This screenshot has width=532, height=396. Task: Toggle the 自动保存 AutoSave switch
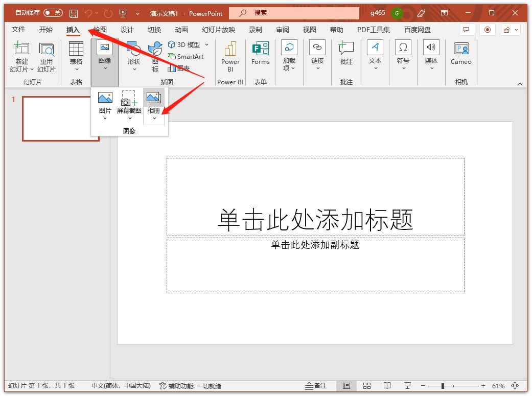click(x=53, y=13)
